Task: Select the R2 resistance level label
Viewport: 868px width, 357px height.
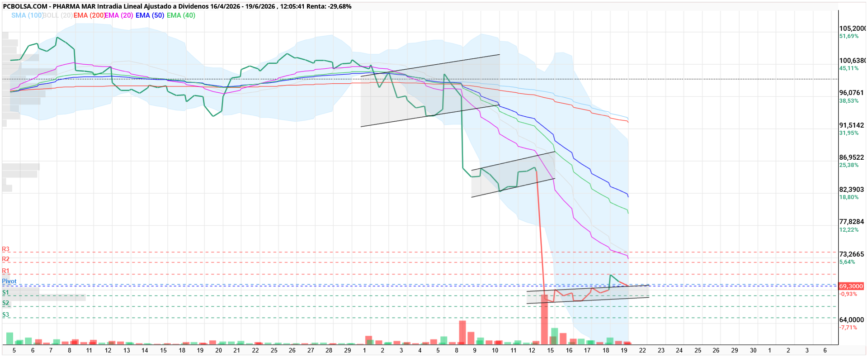Action: [x=5, y=259]
